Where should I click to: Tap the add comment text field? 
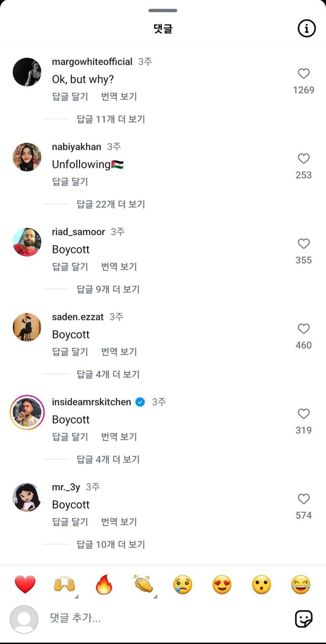point(163,619)
